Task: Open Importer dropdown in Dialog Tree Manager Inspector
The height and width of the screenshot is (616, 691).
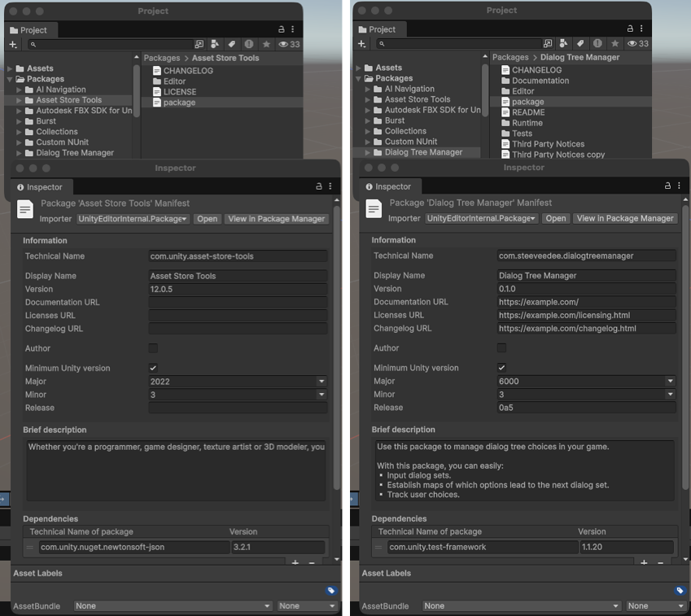Action: (x=482, y=219)
